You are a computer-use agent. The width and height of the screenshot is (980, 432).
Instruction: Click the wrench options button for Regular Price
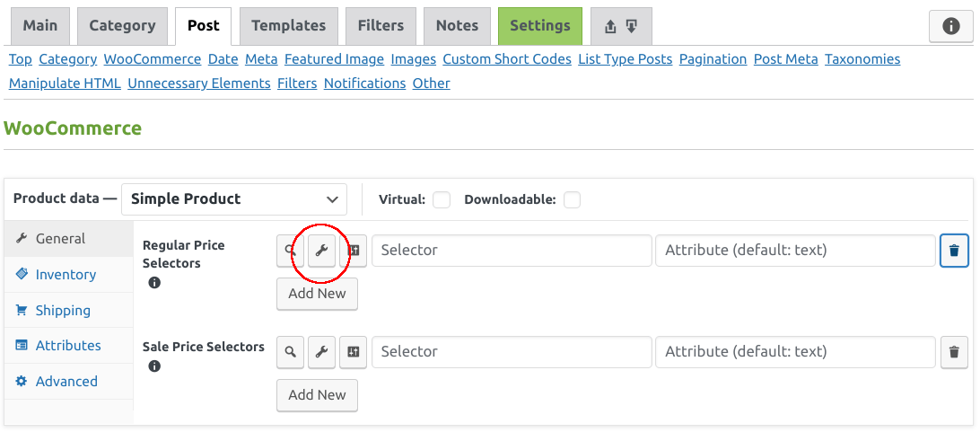click(x=322, y=251)
